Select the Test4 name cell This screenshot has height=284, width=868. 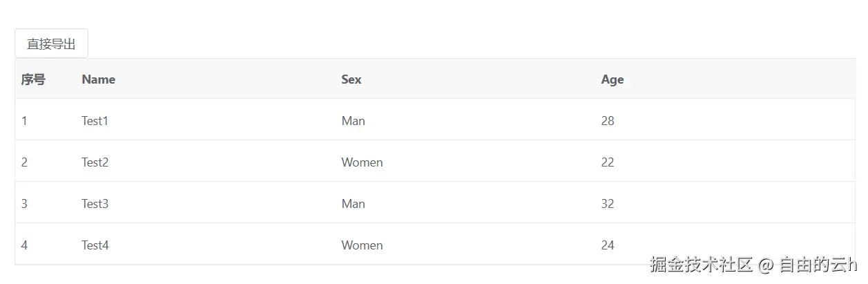point(95,245)
